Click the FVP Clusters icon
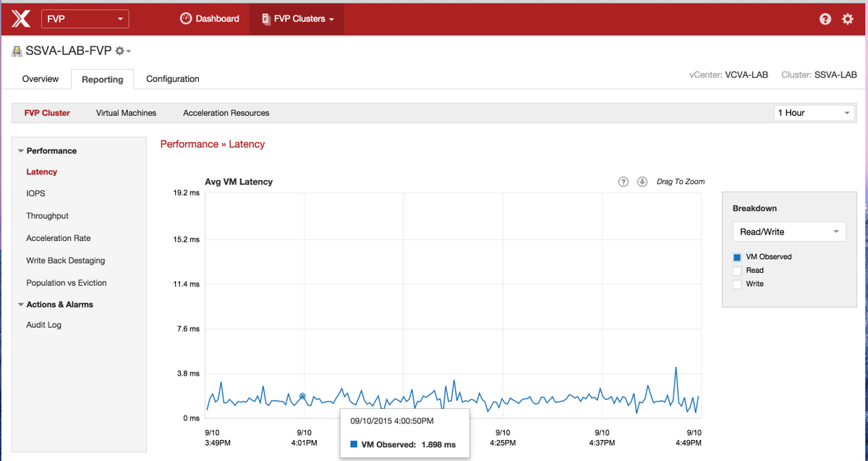 pos(265,19)
